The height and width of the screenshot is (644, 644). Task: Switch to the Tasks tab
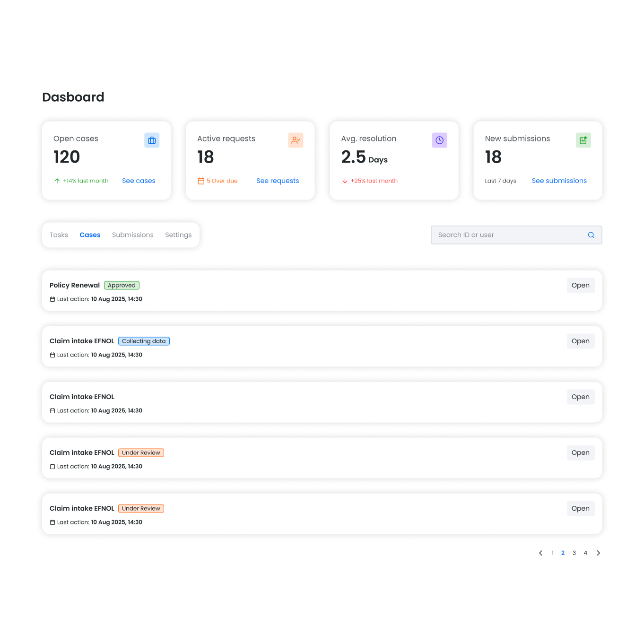[59, 235]
